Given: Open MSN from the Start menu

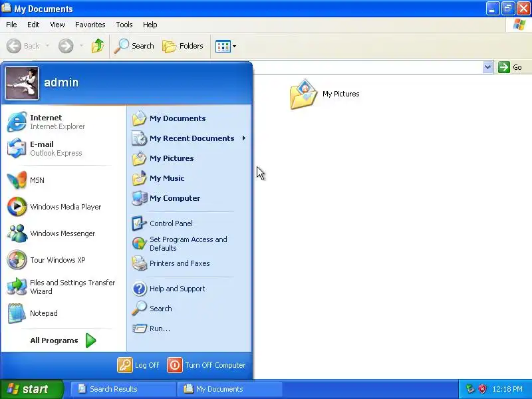Looking at the screenshot, I should pyautogui.click(x=63, y=180).
